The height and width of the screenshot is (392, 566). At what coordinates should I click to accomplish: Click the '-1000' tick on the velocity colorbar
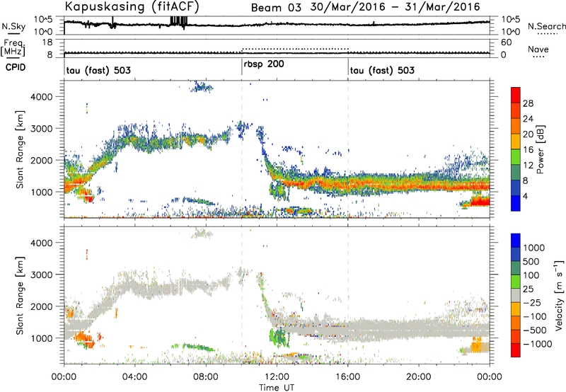tap(538, 344)
